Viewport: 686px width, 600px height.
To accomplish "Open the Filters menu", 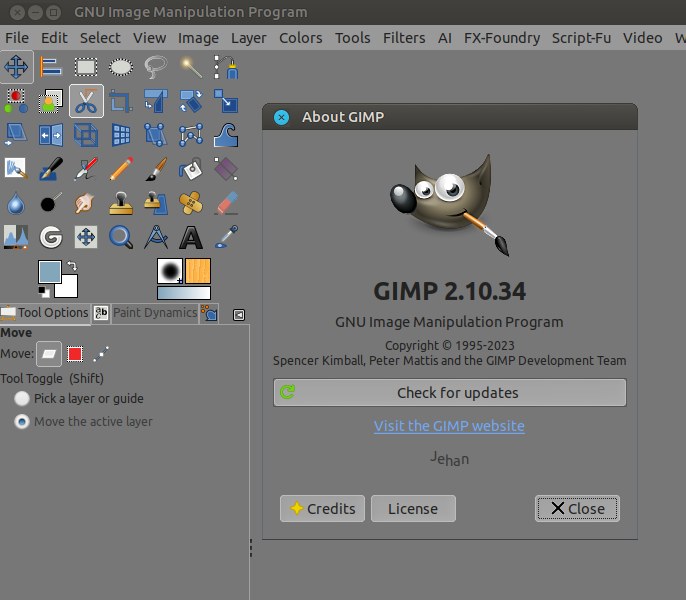I will point(404,38).
